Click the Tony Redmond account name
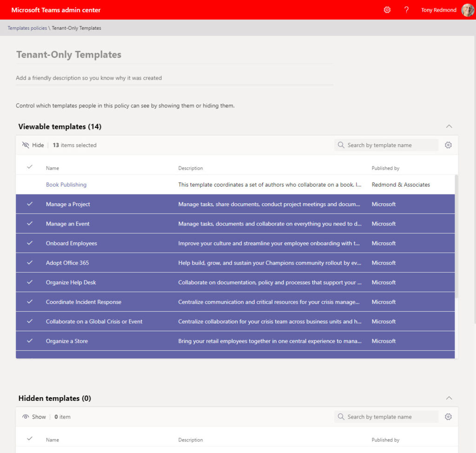The width and height of the screenshot is (476, 453). click(439, 10)
